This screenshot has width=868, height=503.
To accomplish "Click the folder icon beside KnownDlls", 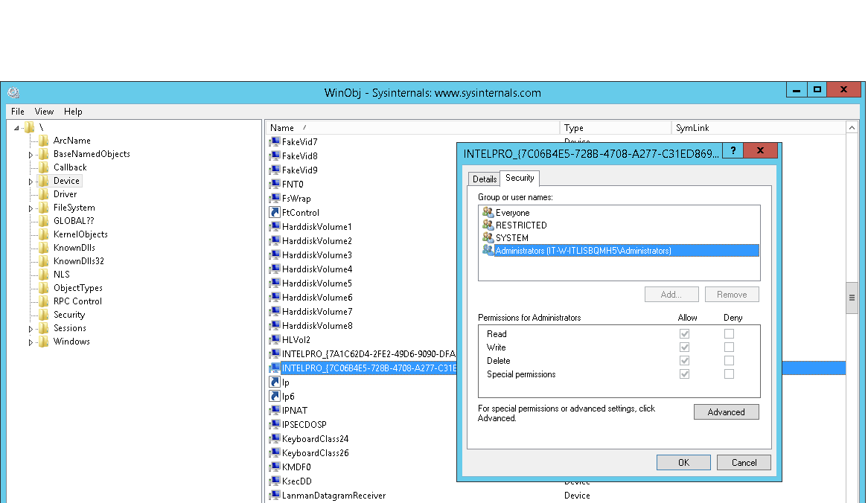I will (45, 247).
